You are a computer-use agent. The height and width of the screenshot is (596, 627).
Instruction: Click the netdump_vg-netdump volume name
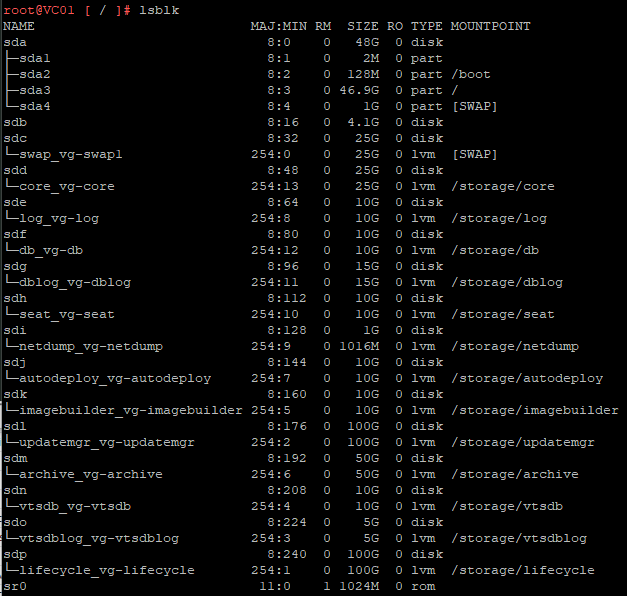click(91, 346)
